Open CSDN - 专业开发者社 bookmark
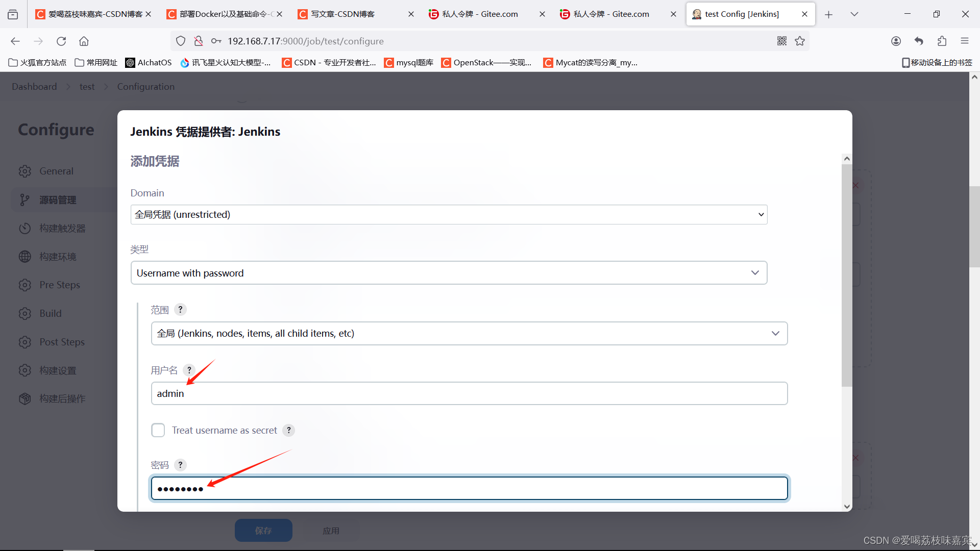This screenshot has width=980, height=551. (x=329, y=63)
